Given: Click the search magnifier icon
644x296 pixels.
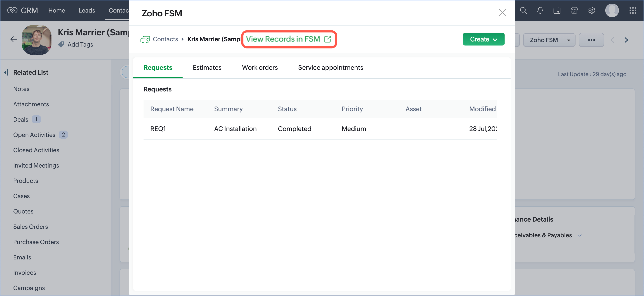Looking at the screenshot, I should (x=523, y=10).
